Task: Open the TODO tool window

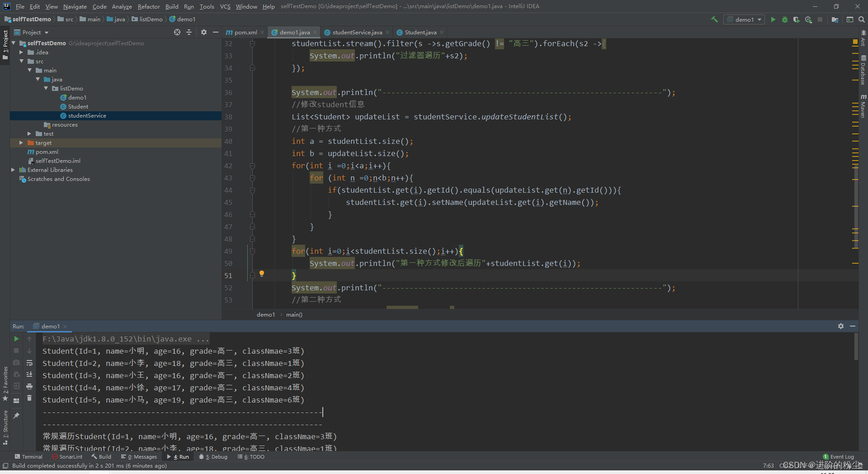Action: pos(251,457)
